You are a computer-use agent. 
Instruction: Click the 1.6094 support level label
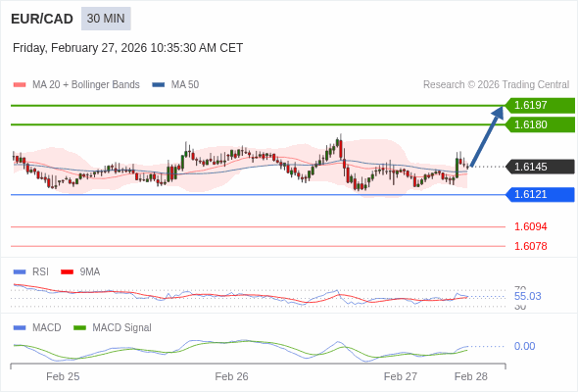[x=530, y=226]
